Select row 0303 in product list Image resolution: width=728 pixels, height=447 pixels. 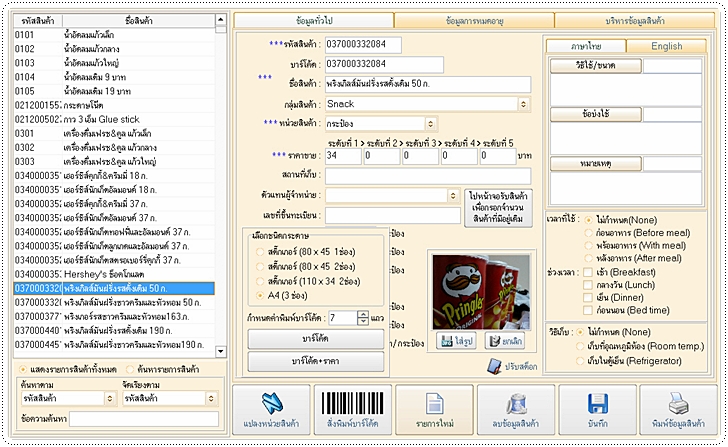point(114,162)
